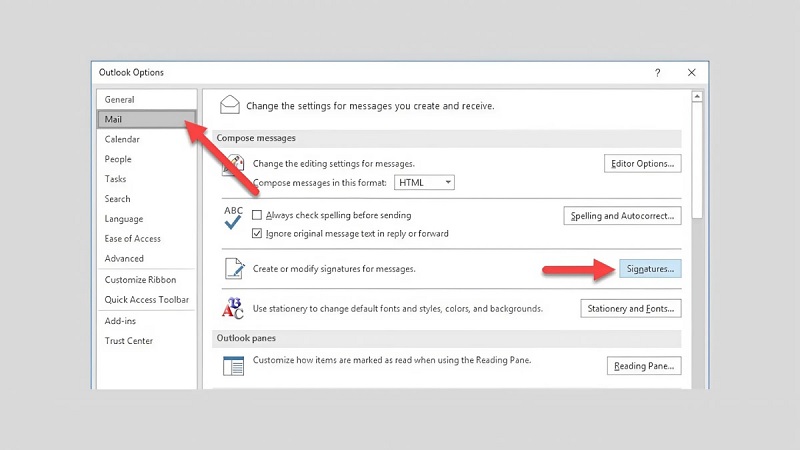Image resolution: width=800 pixels, height=450 pixels.
Task: Open Stationery and Fonts dialog
Action: click(x=631, y=308)
